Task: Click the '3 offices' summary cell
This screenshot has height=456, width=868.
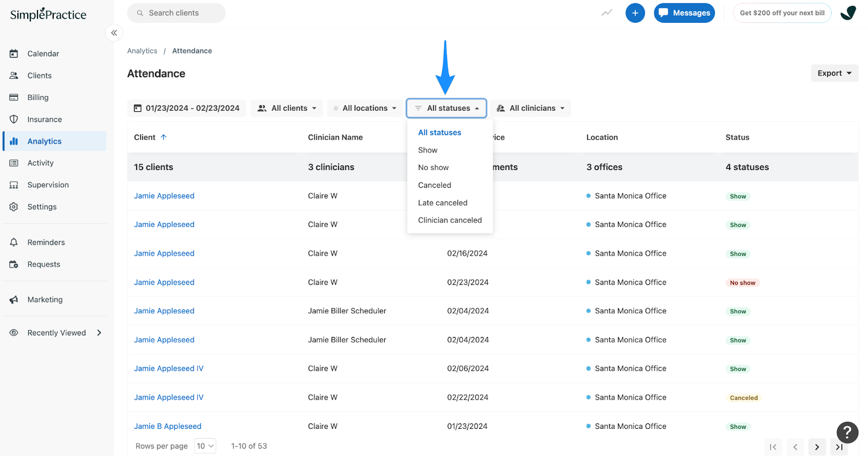Action: (604, 167)
